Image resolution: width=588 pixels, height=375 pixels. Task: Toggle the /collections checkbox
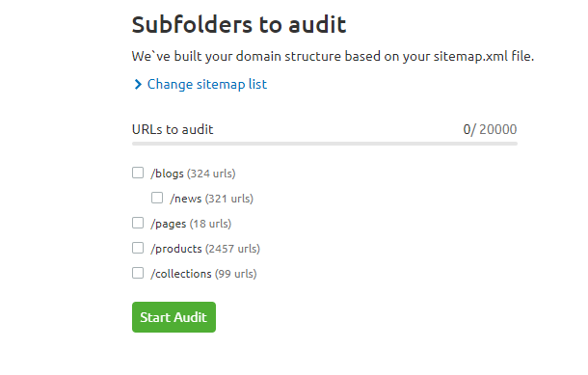coord(138,273)
